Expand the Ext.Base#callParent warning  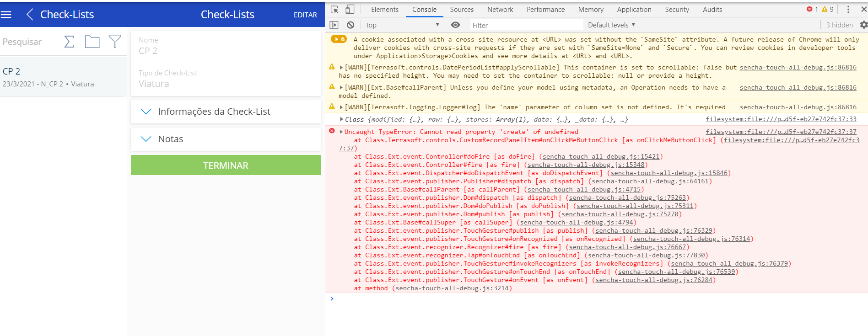click(341, 87)
